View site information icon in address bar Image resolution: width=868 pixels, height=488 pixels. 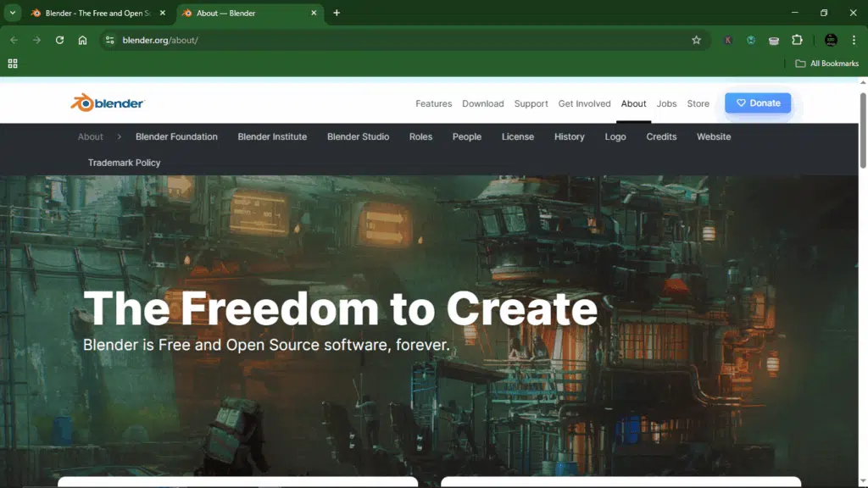(109, 40)
